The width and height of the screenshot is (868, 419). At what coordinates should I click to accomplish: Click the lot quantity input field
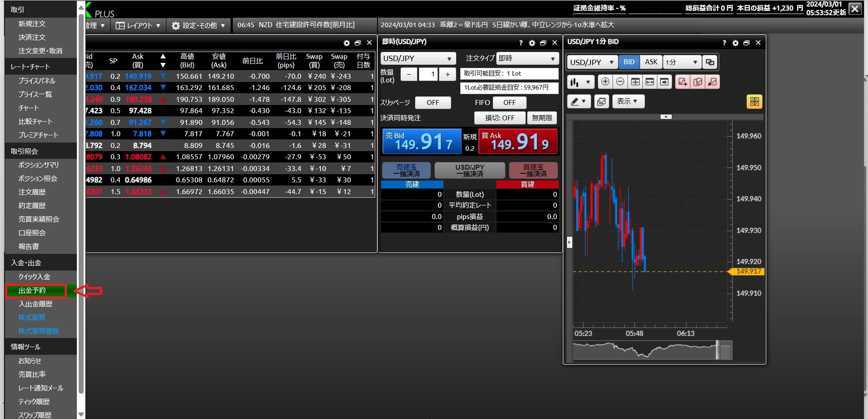(428, 74)
